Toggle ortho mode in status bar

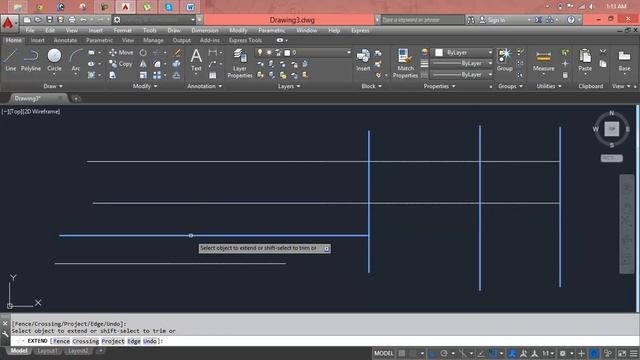click(433, 353)
